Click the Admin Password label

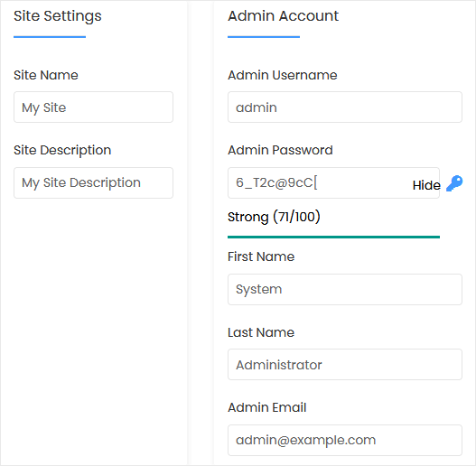tap(280, 150)
